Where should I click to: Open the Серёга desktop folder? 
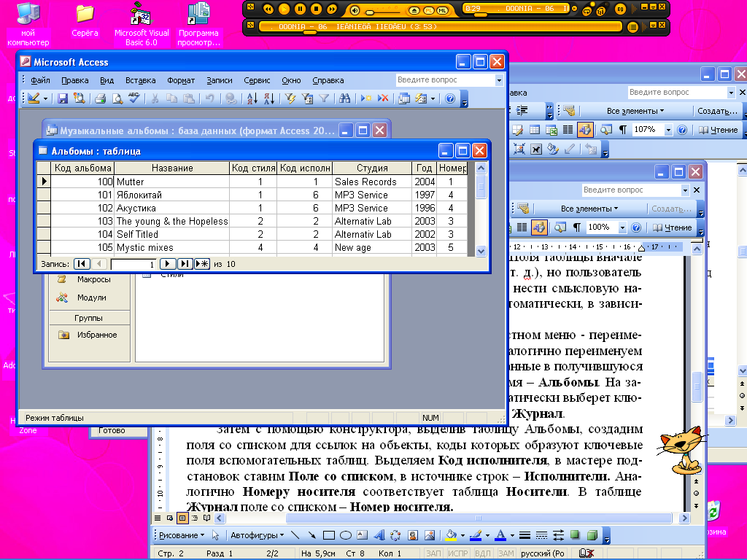tap(85, 21)
